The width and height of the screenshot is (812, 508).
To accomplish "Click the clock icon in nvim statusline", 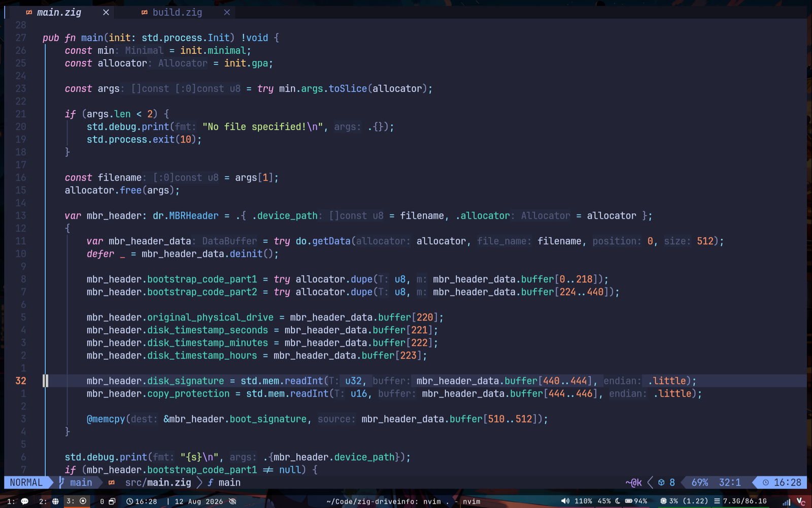I will pos(766,483).
